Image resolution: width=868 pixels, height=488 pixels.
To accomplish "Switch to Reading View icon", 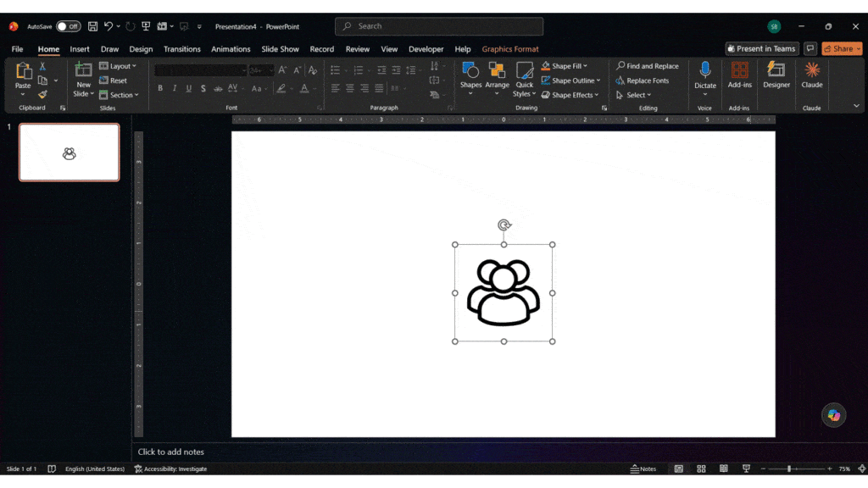I will 724,469.
